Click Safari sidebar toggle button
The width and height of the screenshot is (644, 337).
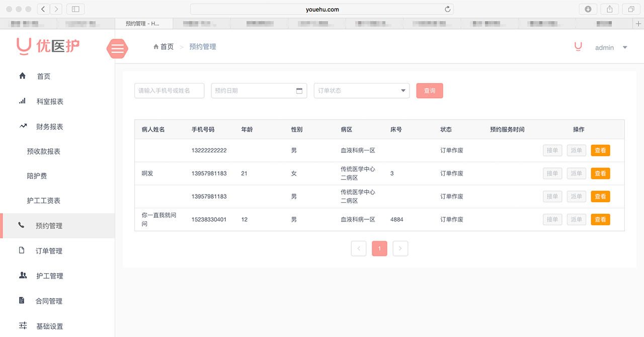[x=75, y=9]
